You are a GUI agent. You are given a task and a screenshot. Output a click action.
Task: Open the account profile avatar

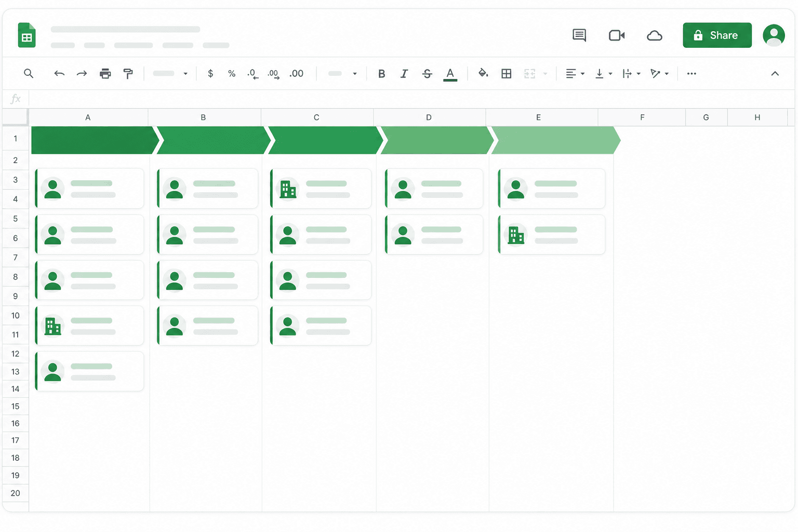pos(774,35)
